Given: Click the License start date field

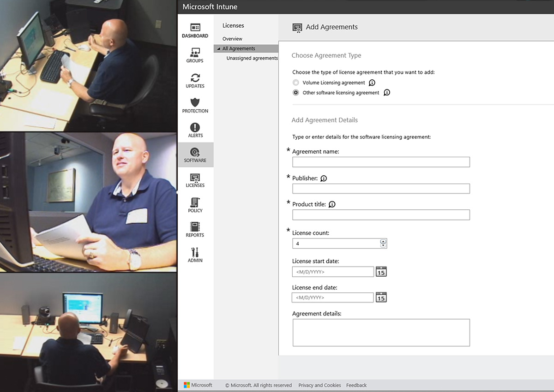Looking at the screenshot, I should point(333,272).
